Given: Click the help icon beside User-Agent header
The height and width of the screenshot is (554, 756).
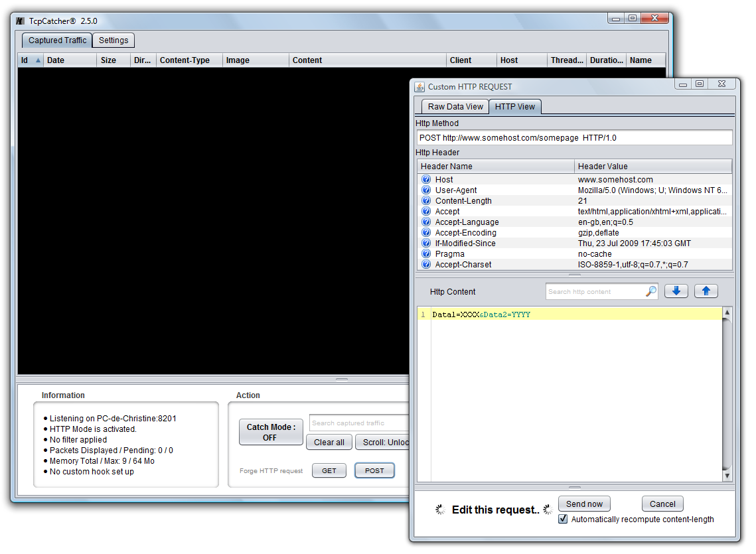Looking at the screenshot, I should pos(426,190).
